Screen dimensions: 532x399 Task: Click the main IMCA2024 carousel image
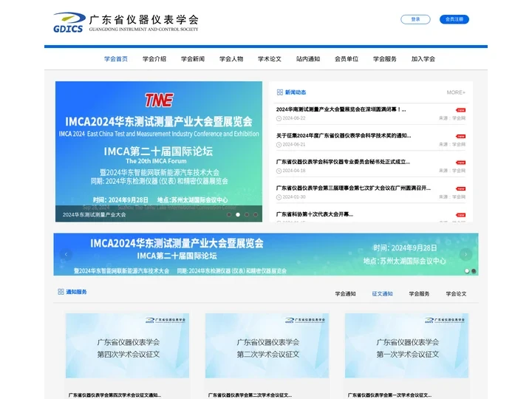click(159, 151)
